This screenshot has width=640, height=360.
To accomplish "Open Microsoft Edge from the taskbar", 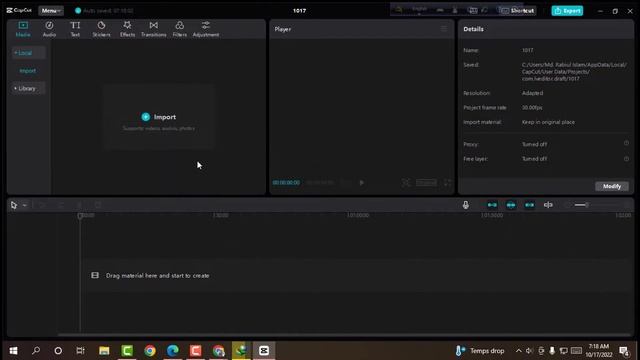I will pos(173,351).
